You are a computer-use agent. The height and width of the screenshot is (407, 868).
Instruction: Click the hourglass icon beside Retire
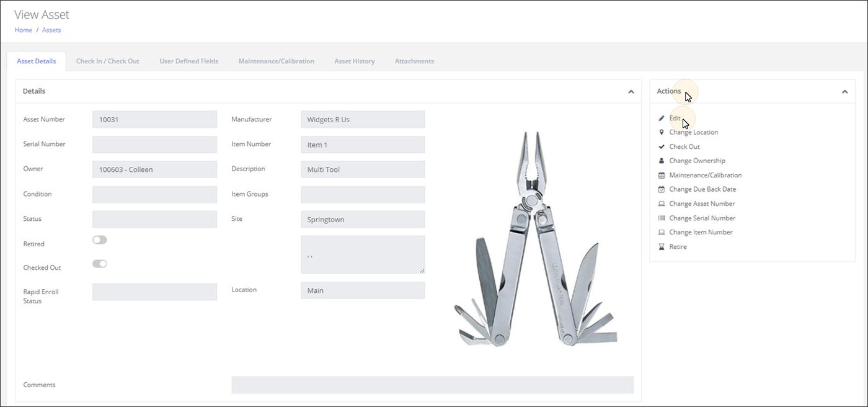click(x=662, y=246)
